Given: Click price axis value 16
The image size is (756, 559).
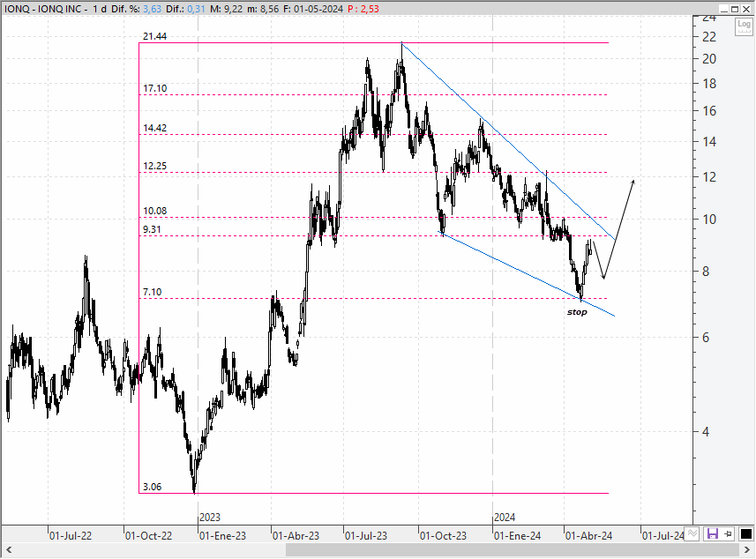Looking at the screenshot, I should tap(709, 111).
